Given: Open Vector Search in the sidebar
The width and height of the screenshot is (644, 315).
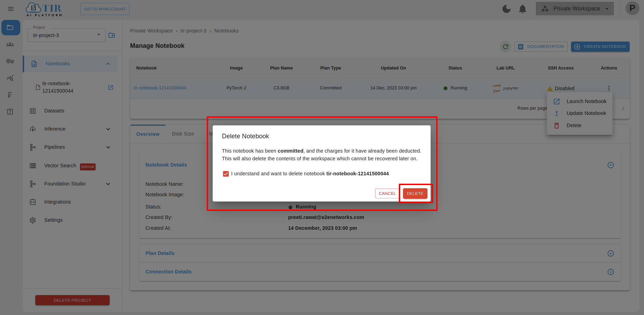Looking at the screenshot, I should pyautogui.click(x=60, y=166).
